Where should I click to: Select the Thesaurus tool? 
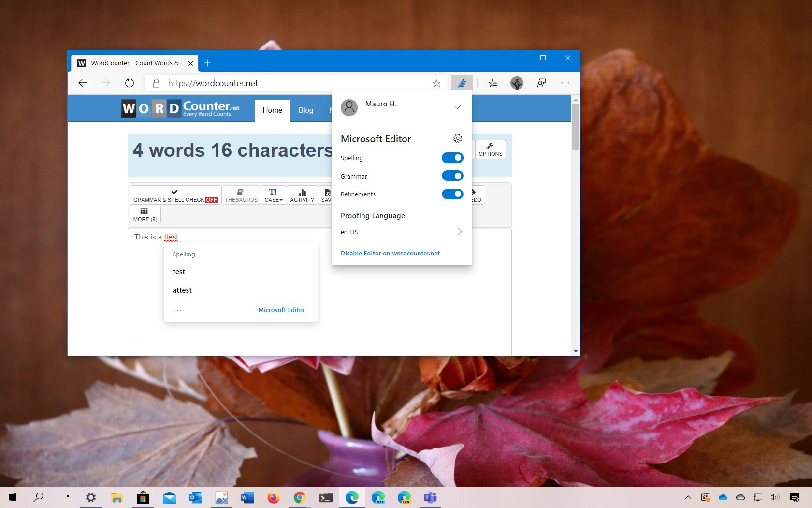pyautogui.click(x=241, y=195)
